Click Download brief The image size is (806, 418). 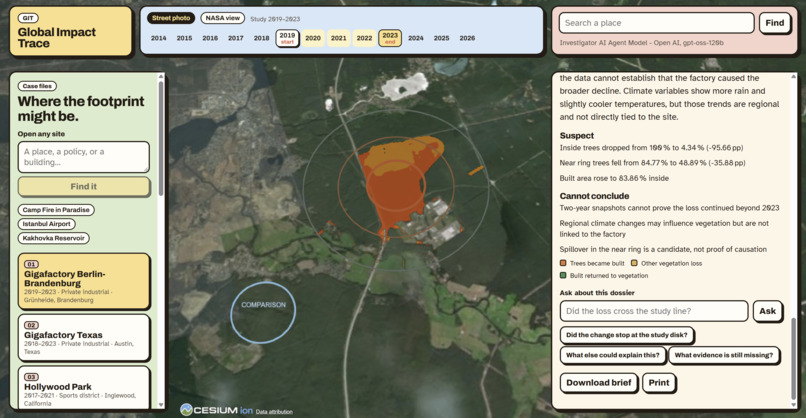tap(599, 383)
